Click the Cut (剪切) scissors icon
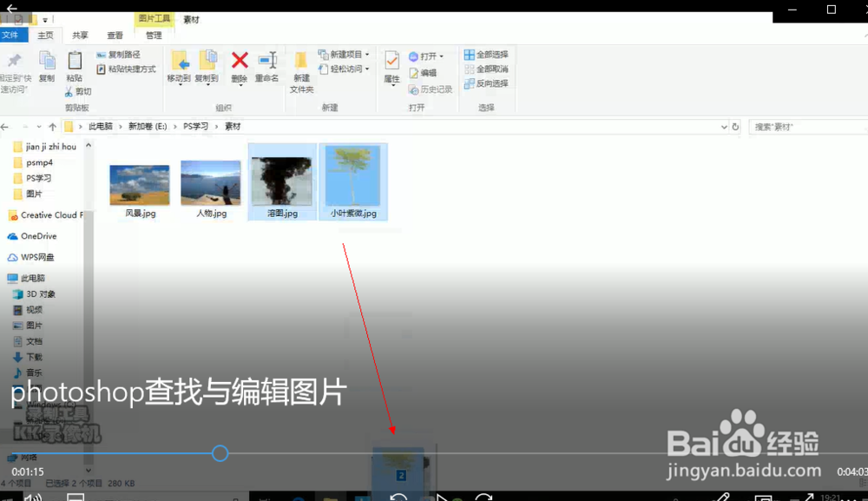The height and width of the screenshot is (501, 868). click(x=69, y=91)
